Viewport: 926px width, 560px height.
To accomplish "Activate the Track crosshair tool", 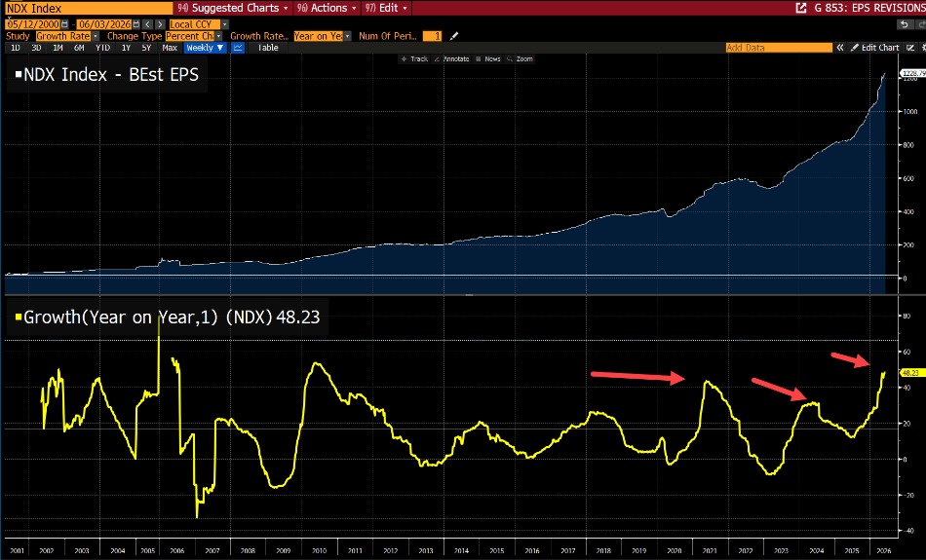I will click(x=414, y=59).
